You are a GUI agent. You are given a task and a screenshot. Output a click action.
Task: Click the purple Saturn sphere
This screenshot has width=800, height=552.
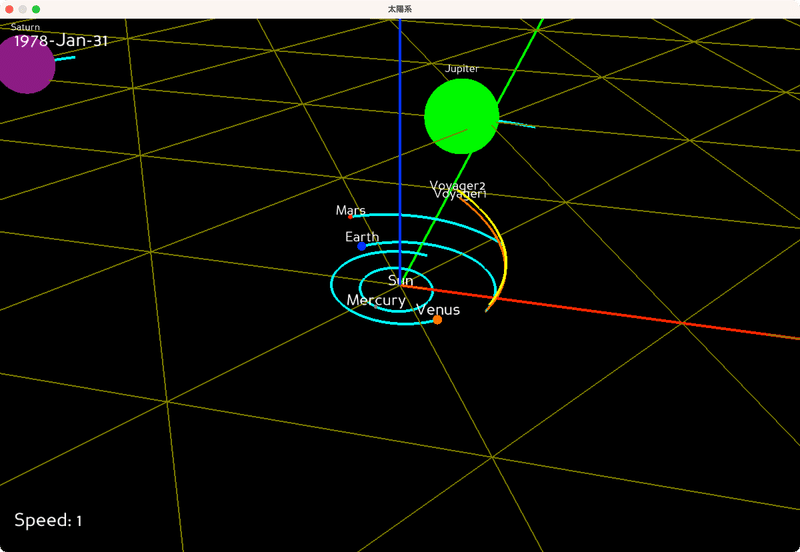(x=26, y=64)
